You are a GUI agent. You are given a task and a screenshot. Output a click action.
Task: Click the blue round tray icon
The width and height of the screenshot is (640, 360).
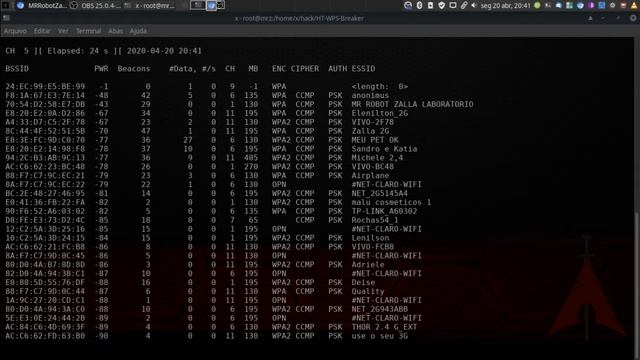580,5
